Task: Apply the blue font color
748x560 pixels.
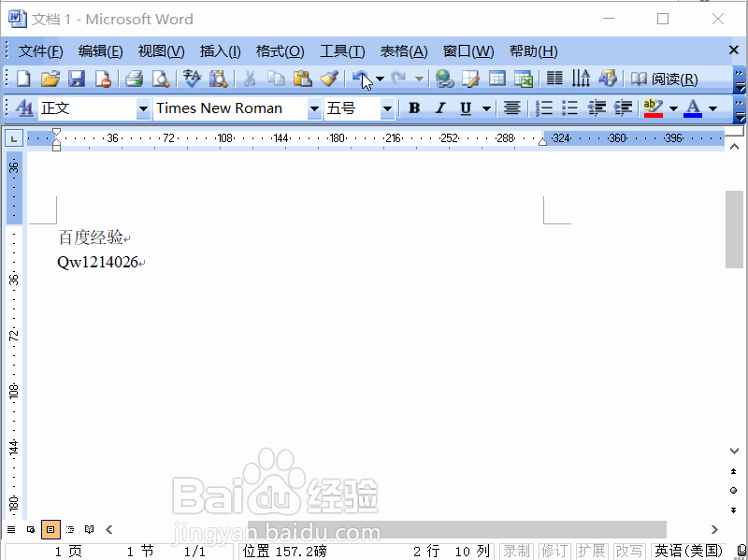Action: pos(693,108)
